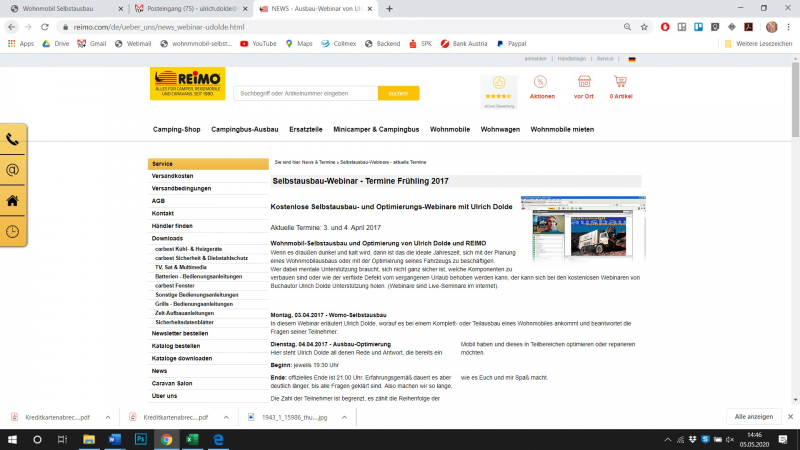Click the home icon in side panel

click(12, 201)
